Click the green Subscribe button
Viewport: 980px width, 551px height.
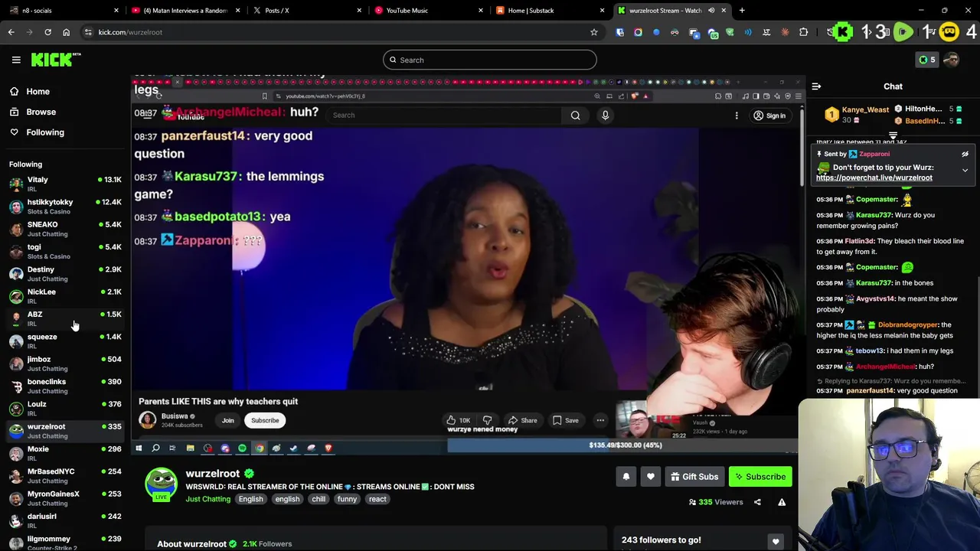point(760,477)
